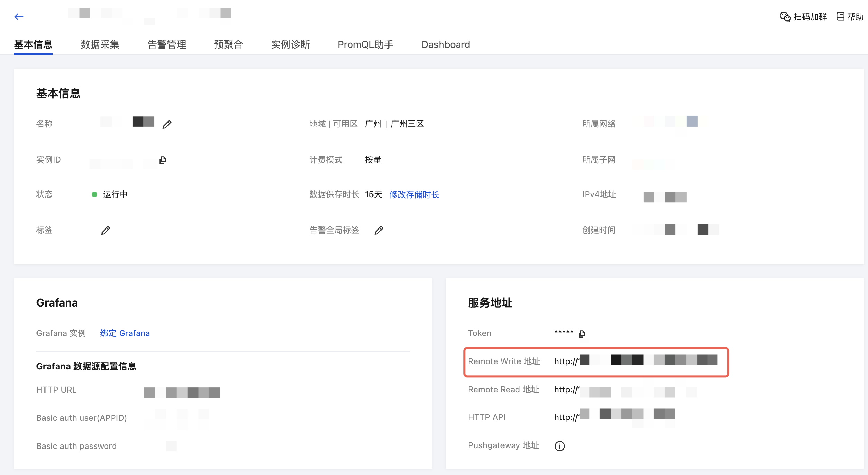Click the 绑定 Grafana link
Screen dimensions: 868x475
(125, 333)
